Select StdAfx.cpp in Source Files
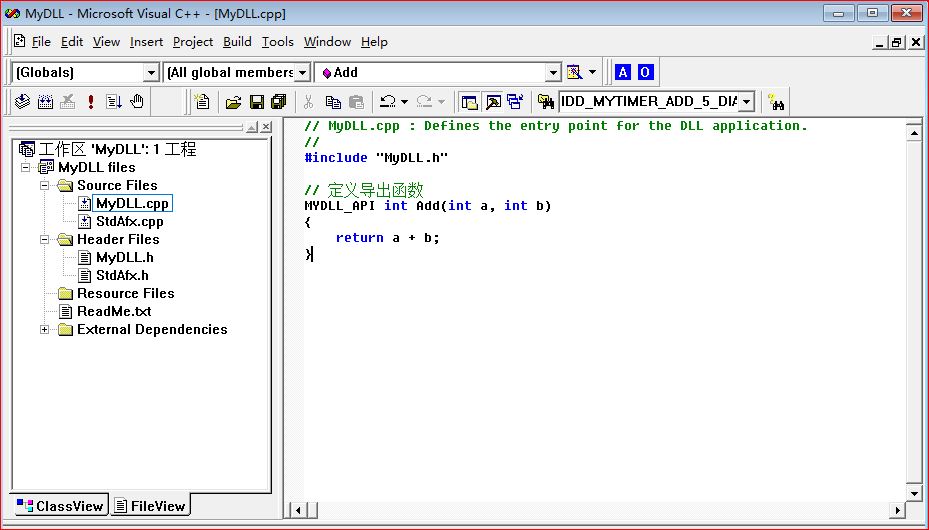Screen dimensions: 929x530 tap(130, 221)
